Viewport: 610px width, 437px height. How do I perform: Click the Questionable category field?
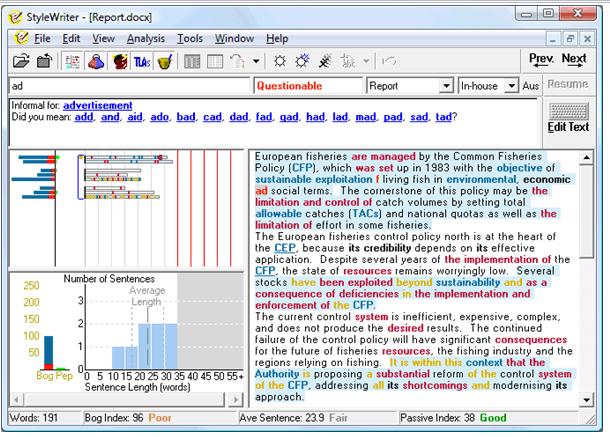click(x=308, y=86)
